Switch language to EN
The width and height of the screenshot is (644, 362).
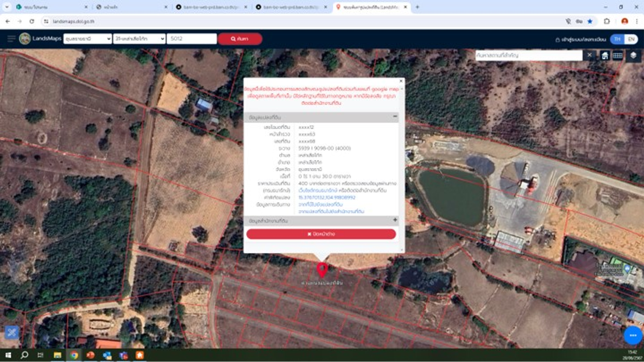[x=631, y=39]
